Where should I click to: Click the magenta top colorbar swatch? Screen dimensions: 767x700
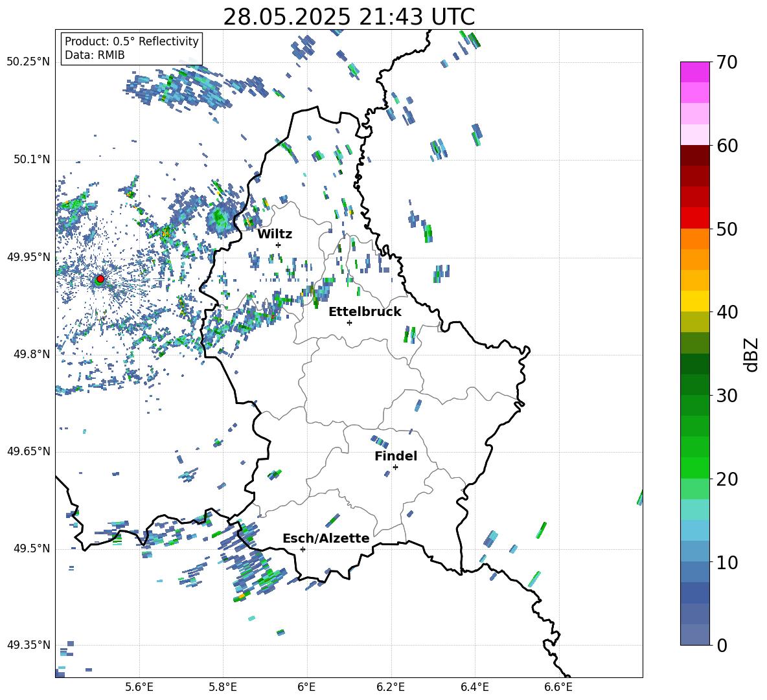point(694,72)
